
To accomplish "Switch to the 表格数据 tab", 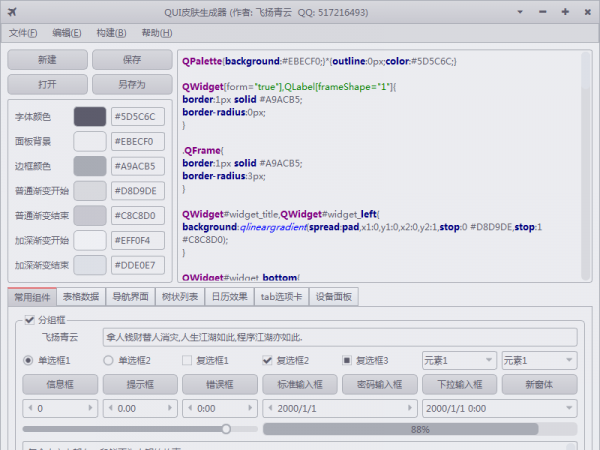I will pos(81,296).
